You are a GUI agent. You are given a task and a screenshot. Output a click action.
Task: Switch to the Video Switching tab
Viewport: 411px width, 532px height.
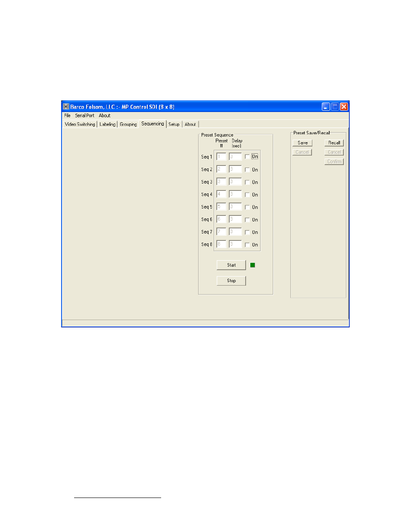pyautogui.click(x=80, y=124)
